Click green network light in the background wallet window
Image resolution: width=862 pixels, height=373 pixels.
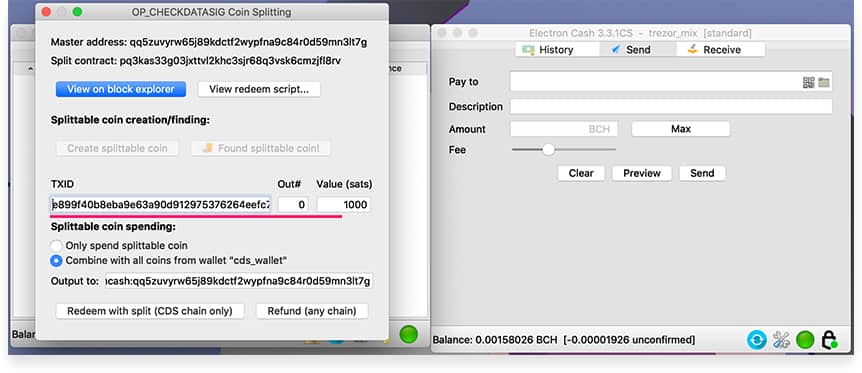[408, 334]
